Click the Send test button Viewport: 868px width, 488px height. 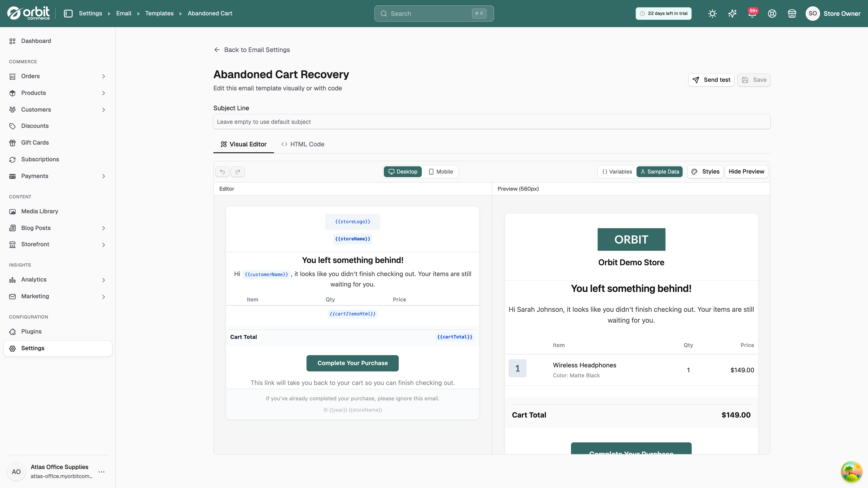coord(711,80)
